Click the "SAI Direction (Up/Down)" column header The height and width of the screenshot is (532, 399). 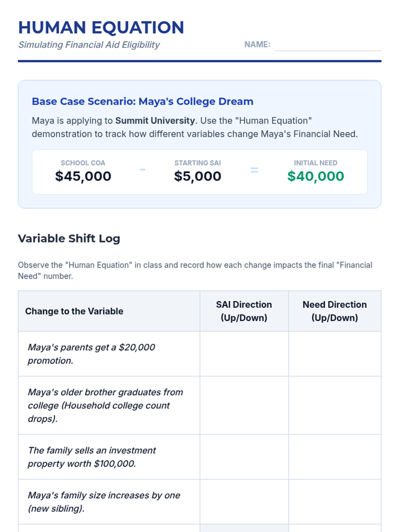coord(244,311)
